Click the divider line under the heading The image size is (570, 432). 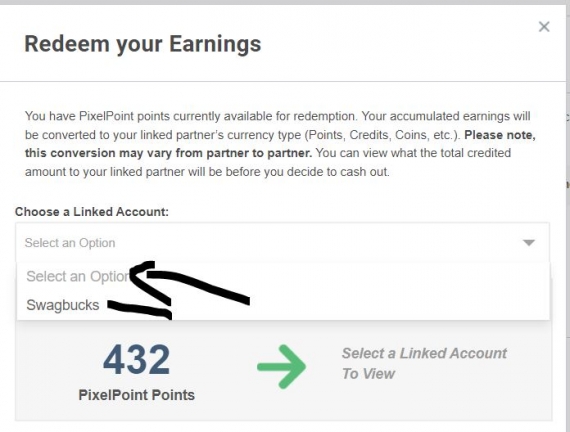(x=282, y=81)
